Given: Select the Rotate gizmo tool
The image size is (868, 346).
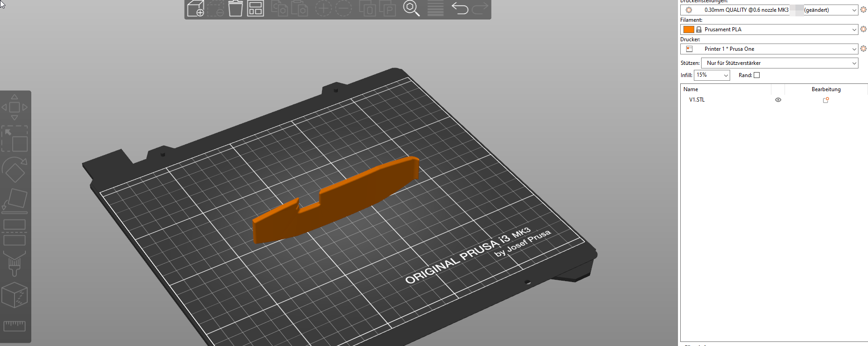Looking at the screenshot, I should click(15, 170).
